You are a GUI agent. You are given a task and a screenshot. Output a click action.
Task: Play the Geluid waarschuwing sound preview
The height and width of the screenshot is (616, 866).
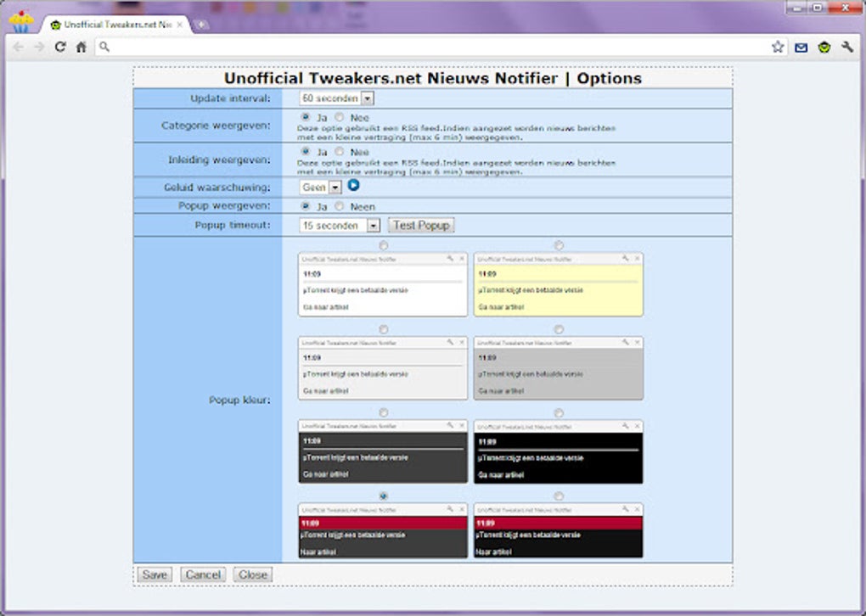coord(354,184)
